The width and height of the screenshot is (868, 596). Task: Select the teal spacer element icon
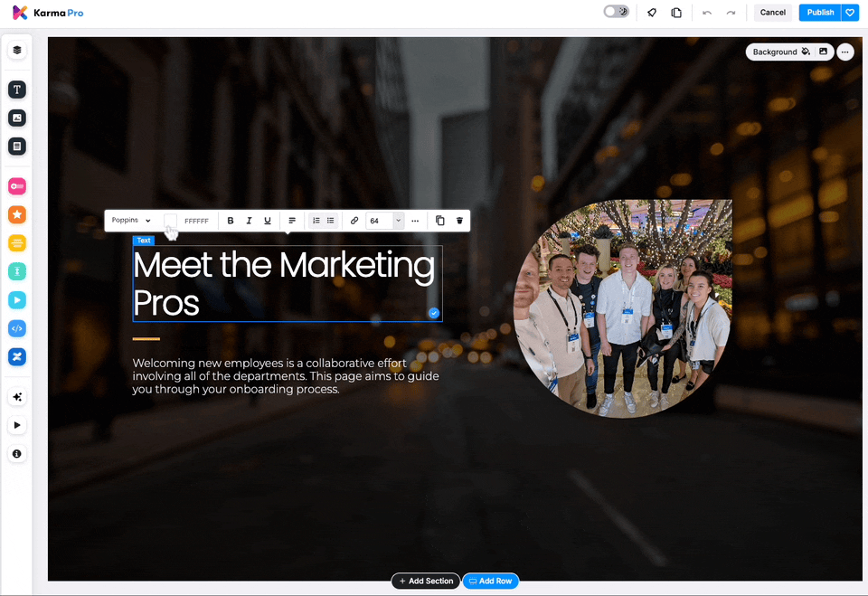point(17,271)
